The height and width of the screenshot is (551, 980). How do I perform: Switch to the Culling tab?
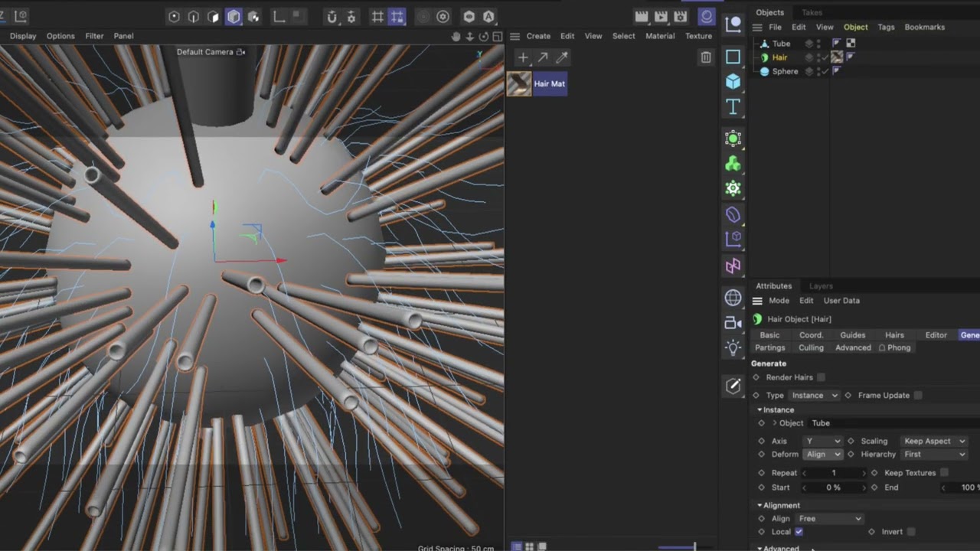[x=811, y=347]
